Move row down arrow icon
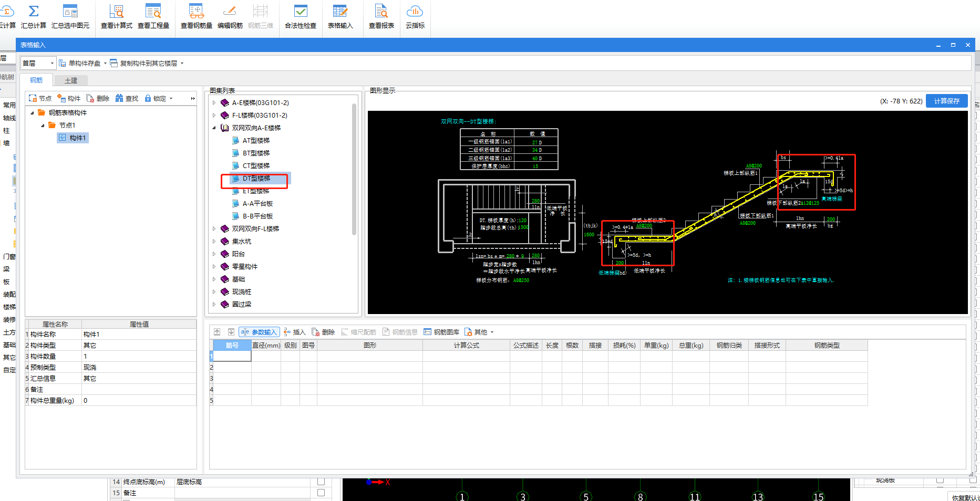The image size is (980, 501). tap(231, 332)
